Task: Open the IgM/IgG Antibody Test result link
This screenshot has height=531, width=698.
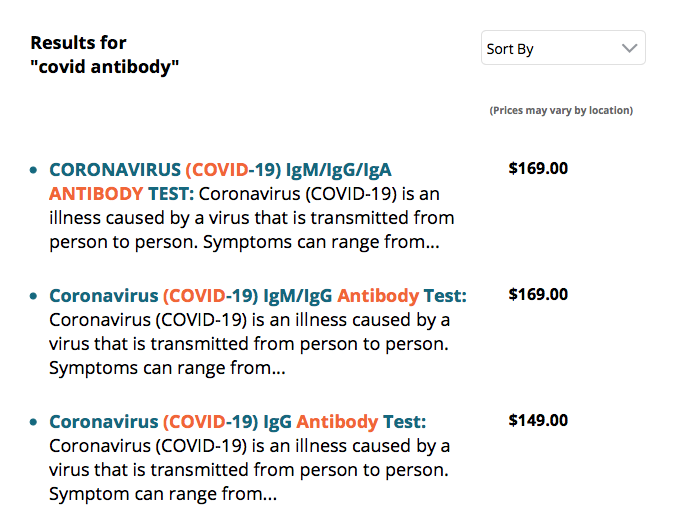Action: 258,296
